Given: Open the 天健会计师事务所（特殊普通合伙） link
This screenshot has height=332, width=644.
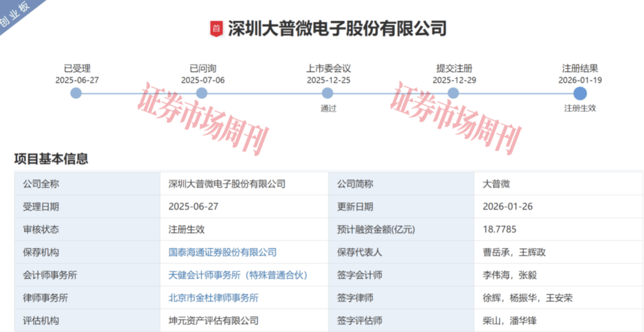Looking at the screenshot, I should click(x=238, y=275).
